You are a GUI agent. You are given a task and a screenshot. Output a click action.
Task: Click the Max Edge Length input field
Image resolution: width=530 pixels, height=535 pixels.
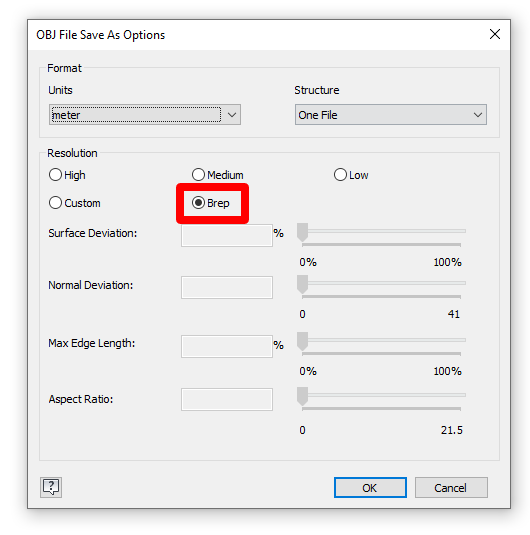227,346
